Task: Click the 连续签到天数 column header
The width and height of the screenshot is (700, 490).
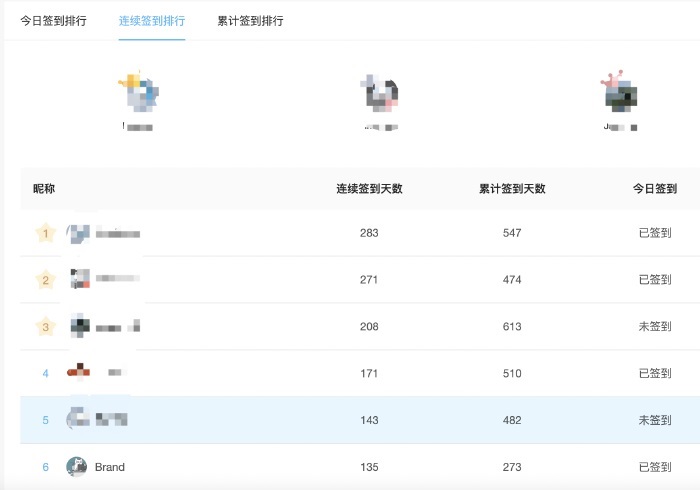Action: point(369,189)
